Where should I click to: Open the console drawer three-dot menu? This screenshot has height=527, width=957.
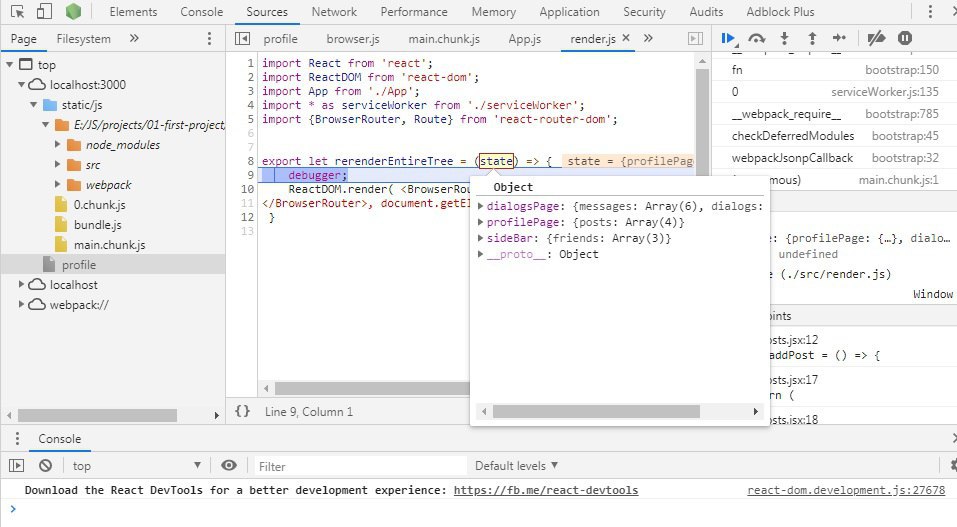click(17, 438)
